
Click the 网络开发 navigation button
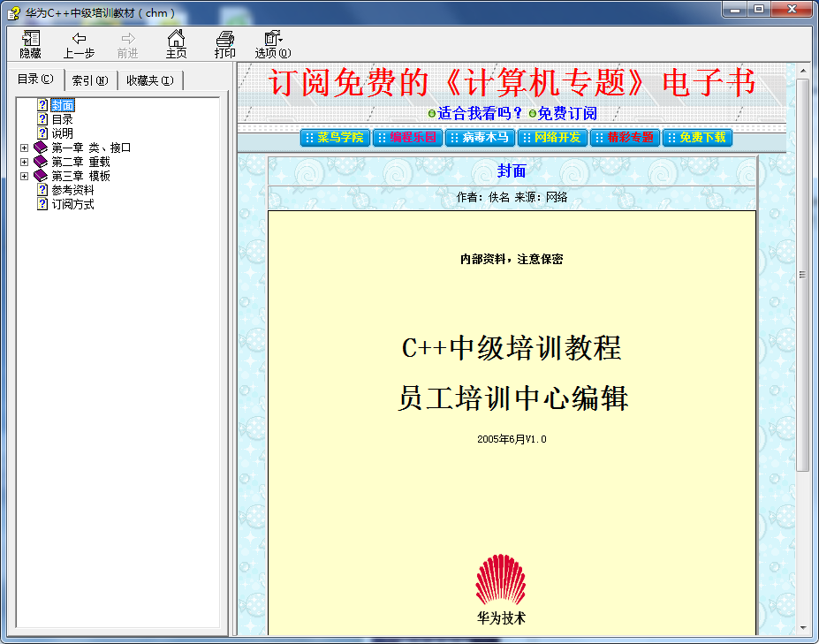click(551, 138)
